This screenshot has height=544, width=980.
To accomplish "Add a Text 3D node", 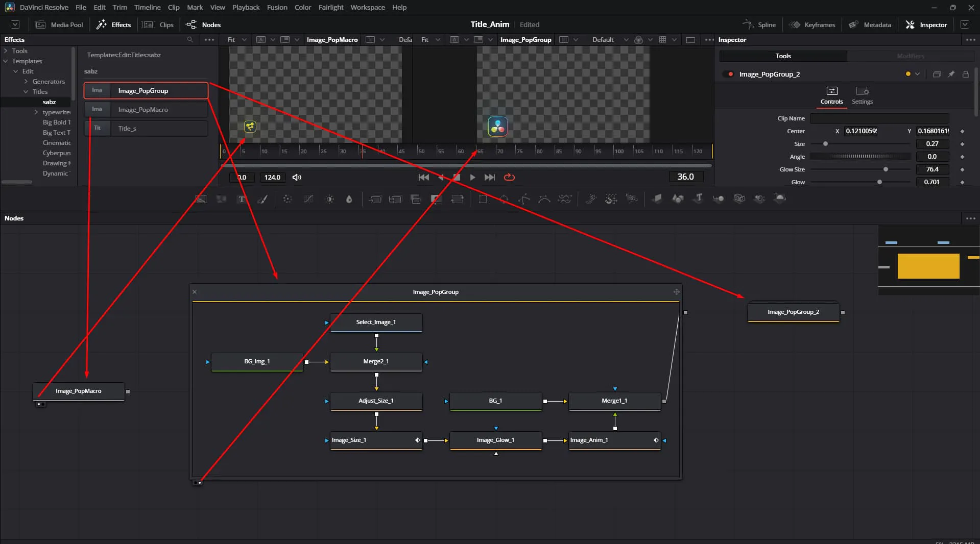I will 698,199.
